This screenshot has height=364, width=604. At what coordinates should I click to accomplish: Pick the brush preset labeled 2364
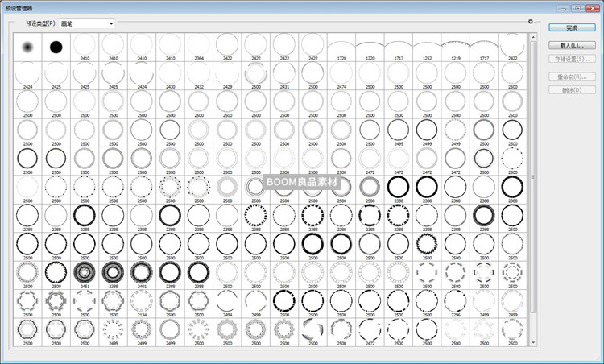point(199,47)
